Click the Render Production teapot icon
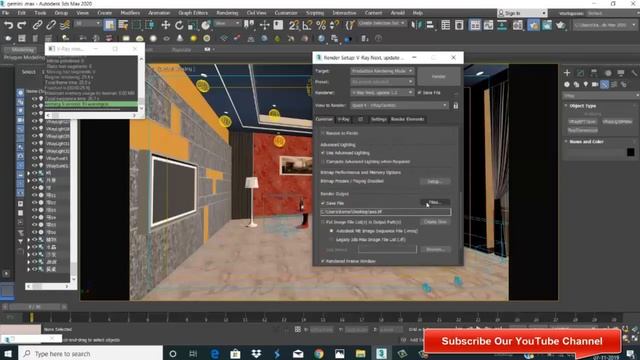This screenshot has width=640, height=360. [560, 25]
